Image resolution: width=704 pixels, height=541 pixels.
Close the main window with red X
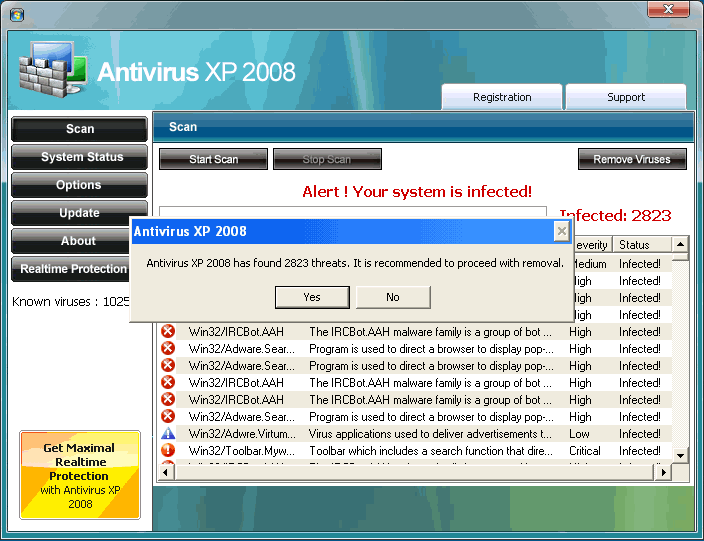pos(668,9)
